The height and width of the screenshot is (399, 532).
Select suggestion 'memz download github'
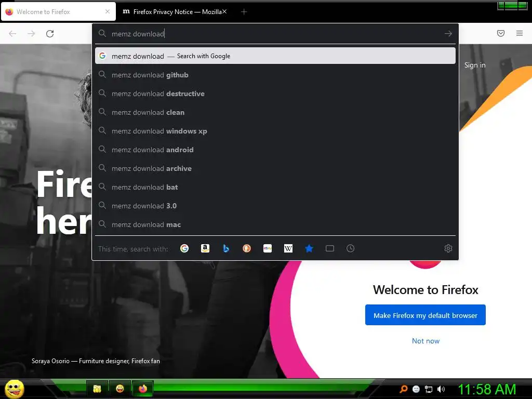(x=275, y=75)
